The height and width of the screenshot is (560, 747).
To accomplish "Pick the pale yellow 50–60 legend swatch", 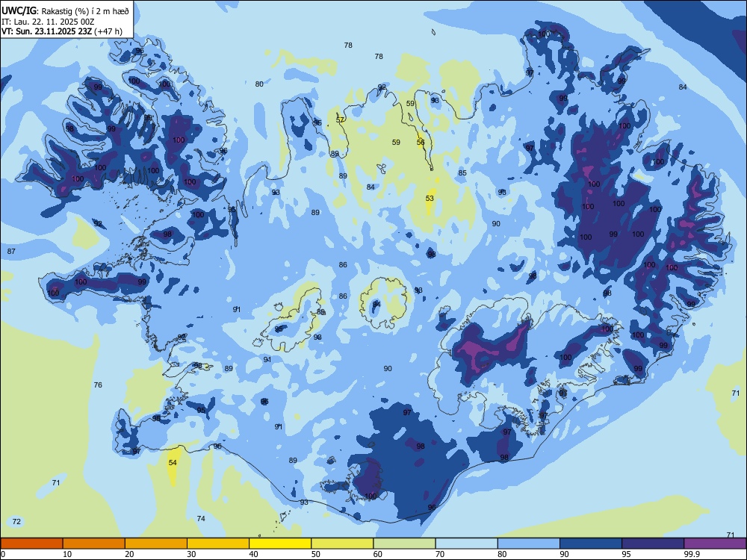I will (342, 544).
